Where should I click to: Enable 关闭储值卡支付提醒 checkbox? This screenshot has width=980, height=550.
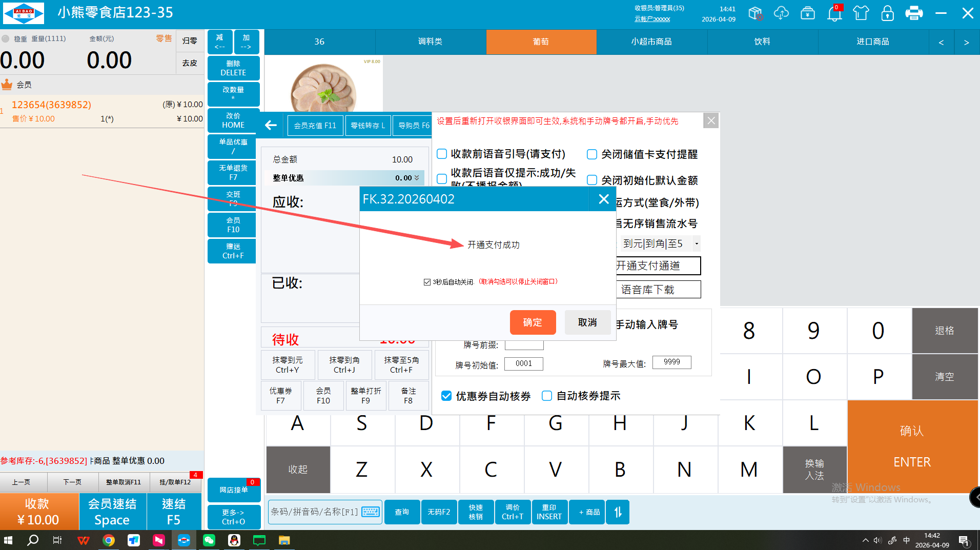[592, 154]
